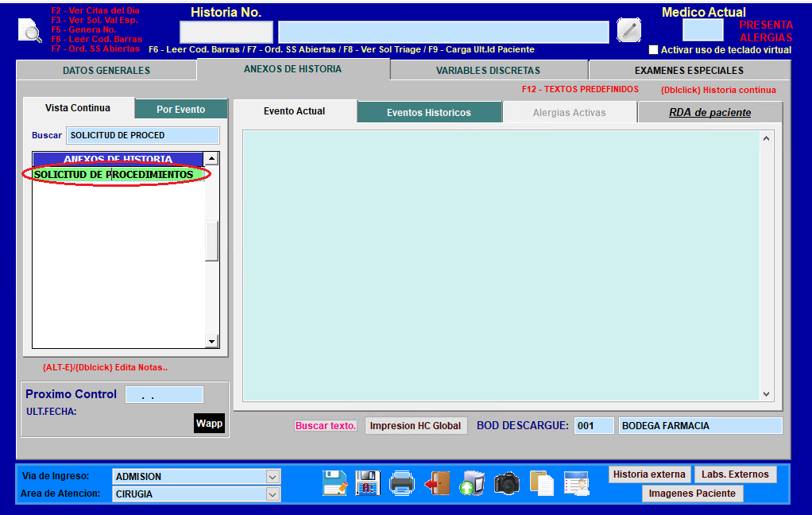Expand the Area de Atencion dropdown

coord(273,494)
